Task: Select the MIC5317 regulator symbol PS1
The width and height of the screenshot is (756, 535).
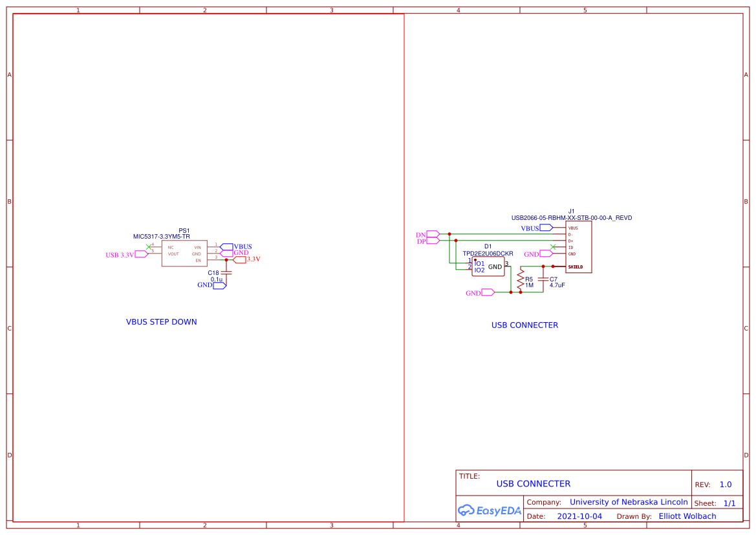Action: coord(184,253)
